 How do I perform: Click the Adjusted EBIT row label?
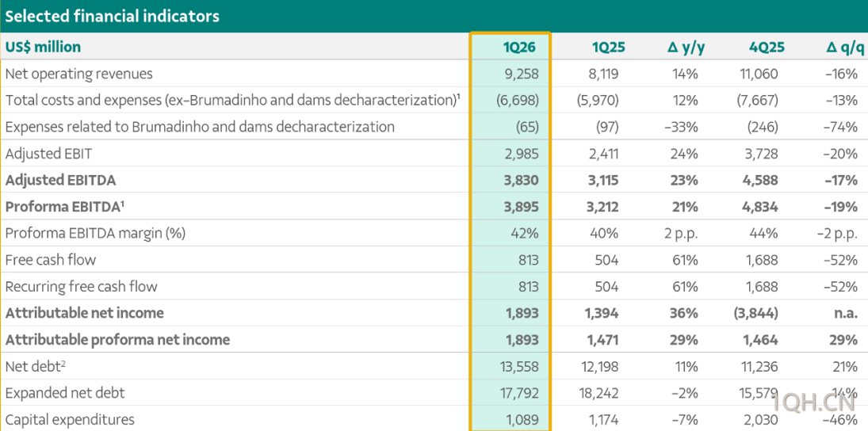tap(48, 154)
